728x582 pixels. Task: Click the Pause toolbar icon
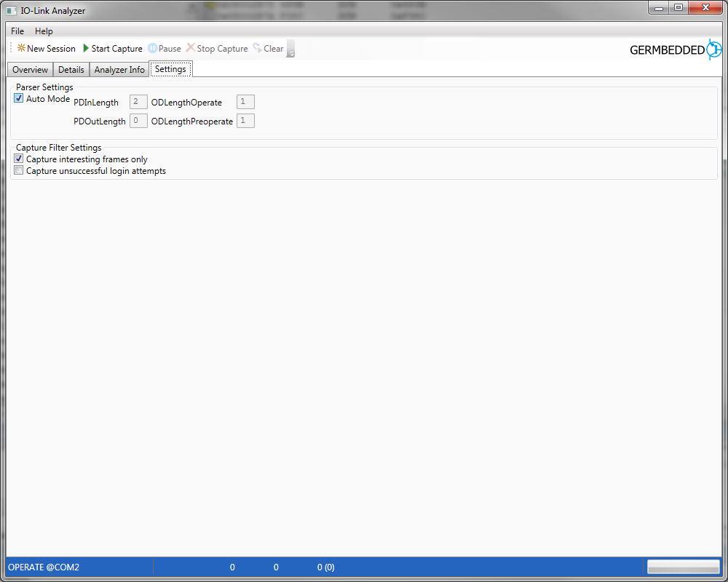click(152, 48)
